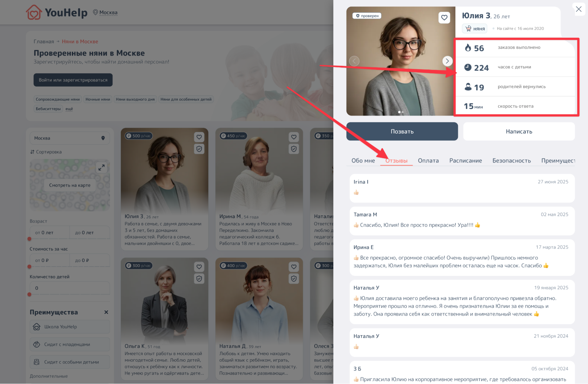The image size is (588, 384).
Task: Favorite Юлия З in the profile photo
Action: [x=444, y=18]
